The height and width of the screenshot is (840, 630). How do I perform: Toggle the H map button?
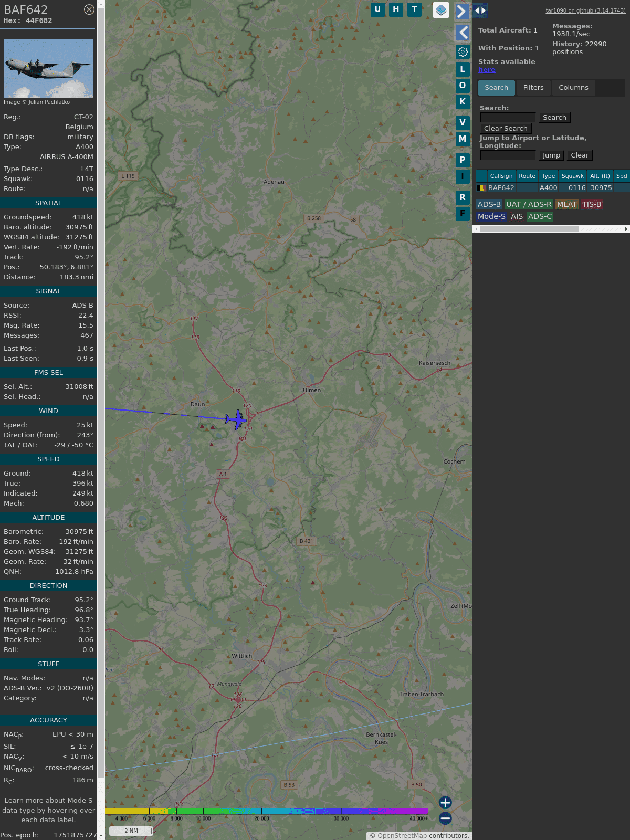pyautogui.click(x=396, y=9)
